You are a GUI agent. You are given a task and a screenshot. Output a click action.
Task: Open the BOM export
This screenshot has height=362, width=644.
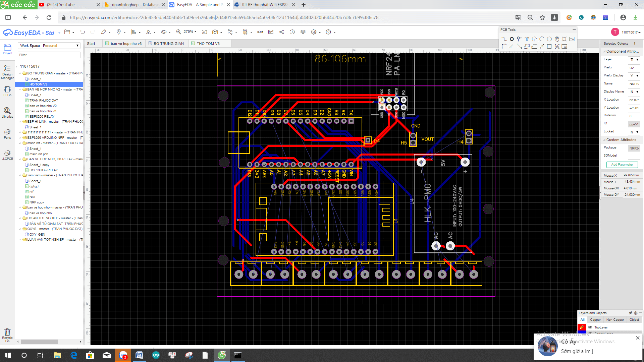pyautogui.click(x=260, y=32)
